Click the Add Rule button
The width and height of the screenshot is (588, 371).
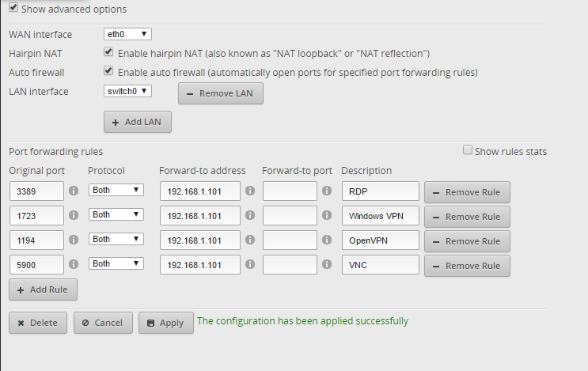tap(43, 290)
